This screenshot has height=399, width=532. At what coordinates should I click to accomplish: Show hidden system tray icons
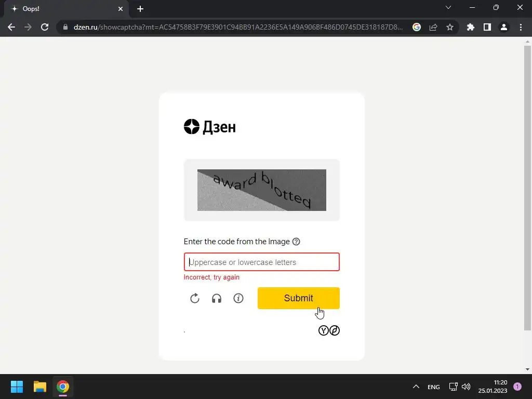(416, 387)
